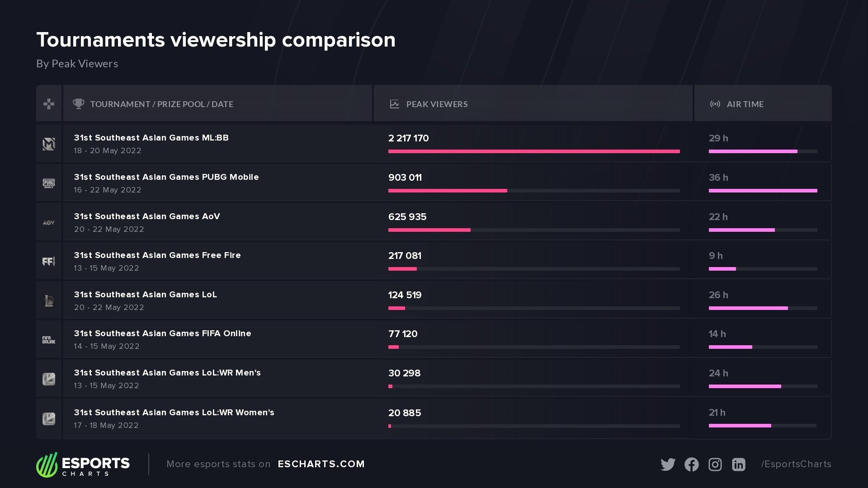
Task: Click the League of Legends game icon
Action: 49,300
